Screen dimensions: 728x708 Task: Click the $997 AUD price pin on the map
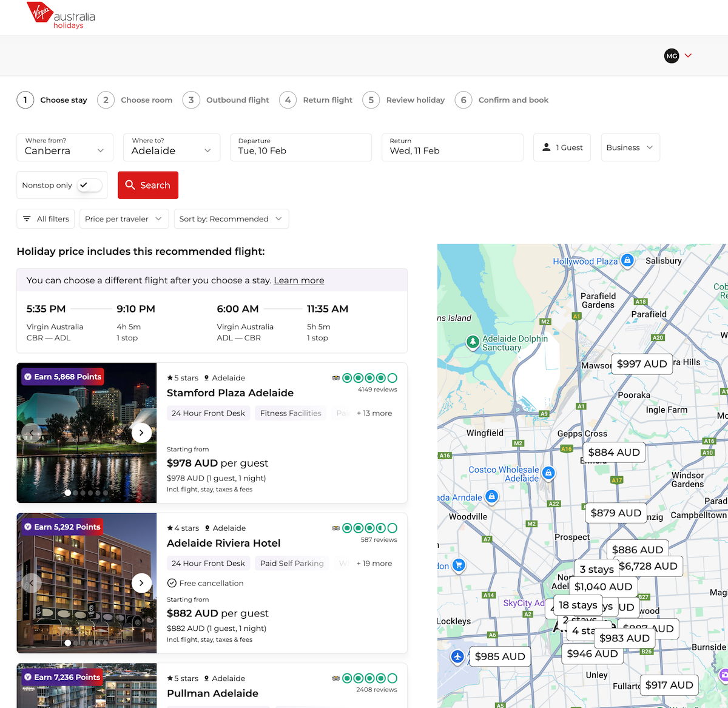[x=641, y=363]
